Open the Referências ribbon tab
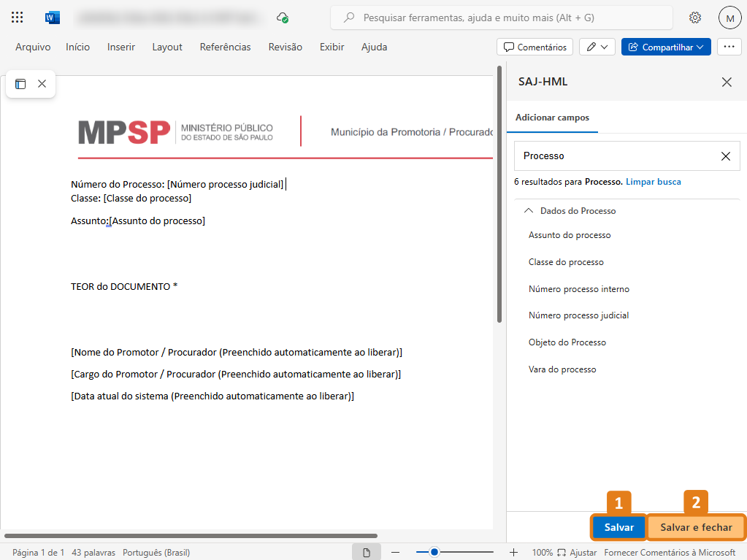The height and width of the screenshot is (560, 747). 225,47
